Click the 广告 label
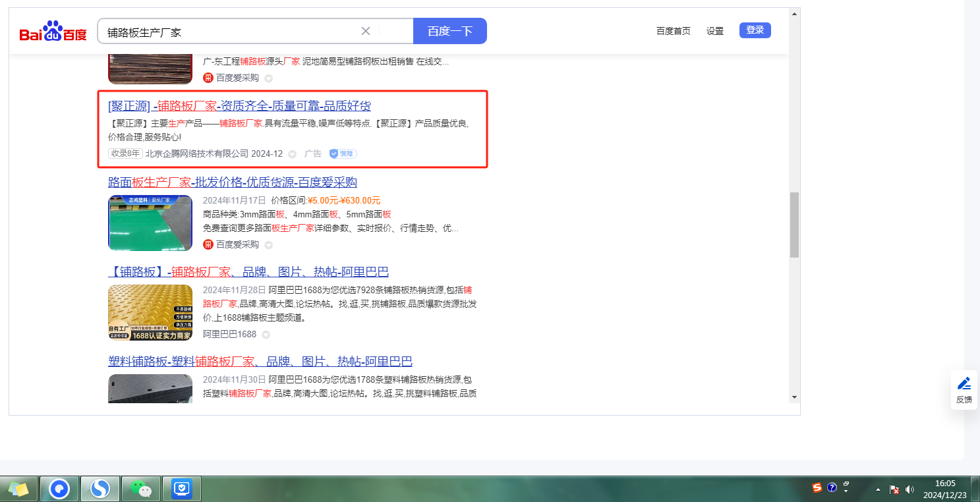Screen dimensions: 980x502 [313, 153]
